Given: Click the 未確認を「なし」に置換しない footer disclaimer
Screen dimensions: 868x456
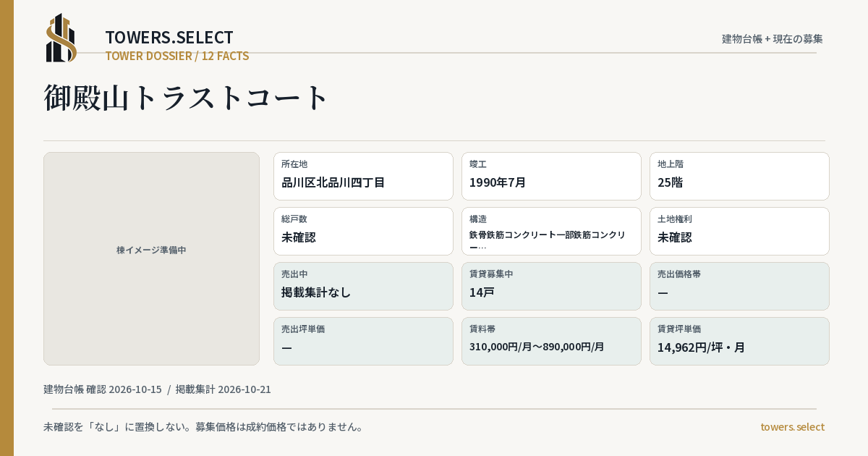Looking at the screenshot, I should pyautogui.click(x=203, y=427).
